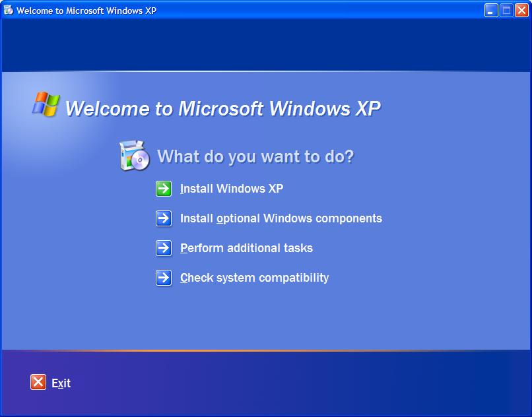Run Check system compatibility link
Image resolution: width=532 pixels, height=417 pixels.
tap(255, 278)
